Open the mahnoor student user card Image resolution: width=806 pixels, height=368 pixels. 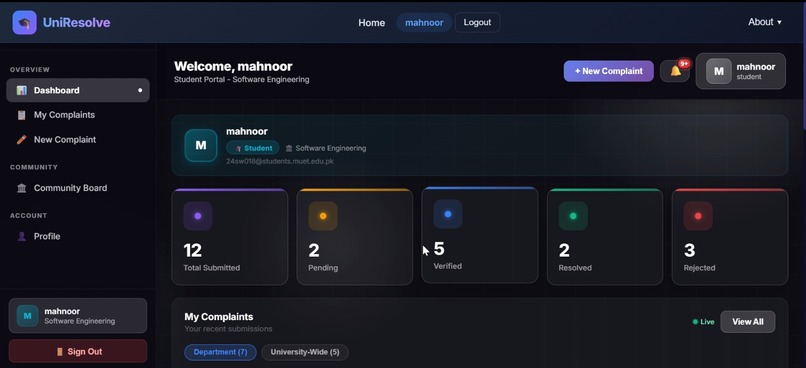pos(741,71)
